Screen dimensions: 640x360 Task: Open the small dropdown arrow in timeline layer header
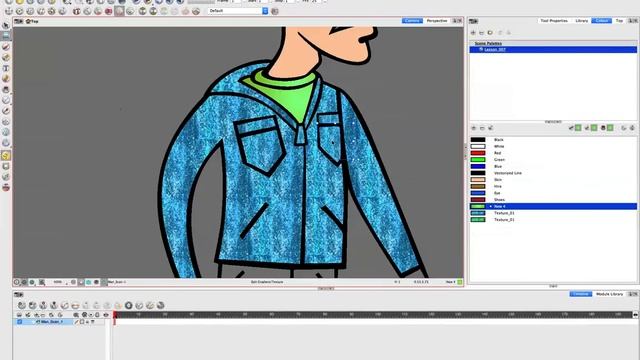pos(91,315)
